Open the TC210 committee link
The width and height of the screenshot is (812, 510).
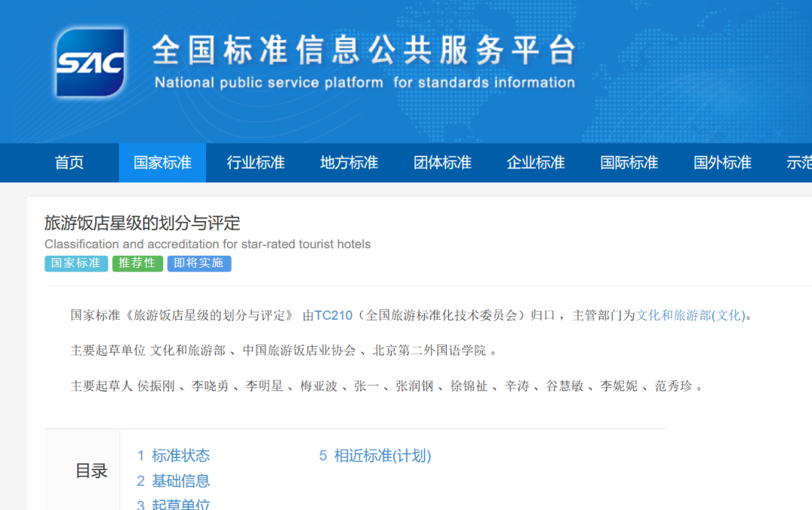pyautogui.click(x=333, y=315)
